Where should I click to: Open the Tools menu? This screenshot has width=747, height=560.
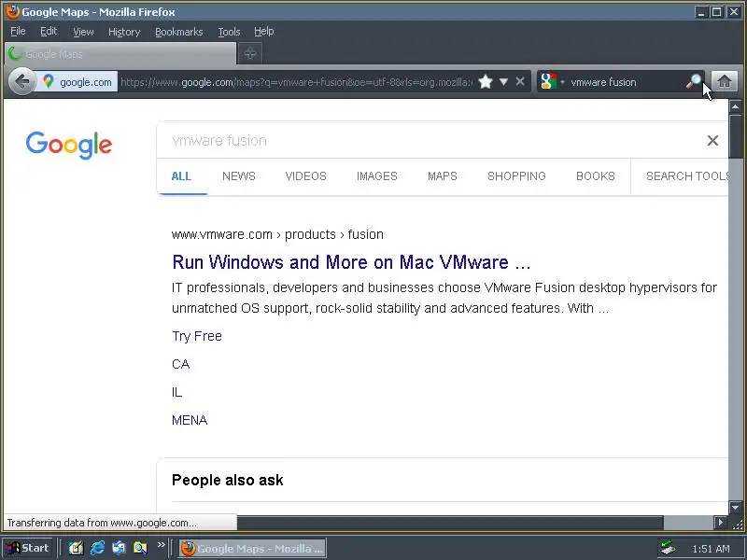[229, 32]
